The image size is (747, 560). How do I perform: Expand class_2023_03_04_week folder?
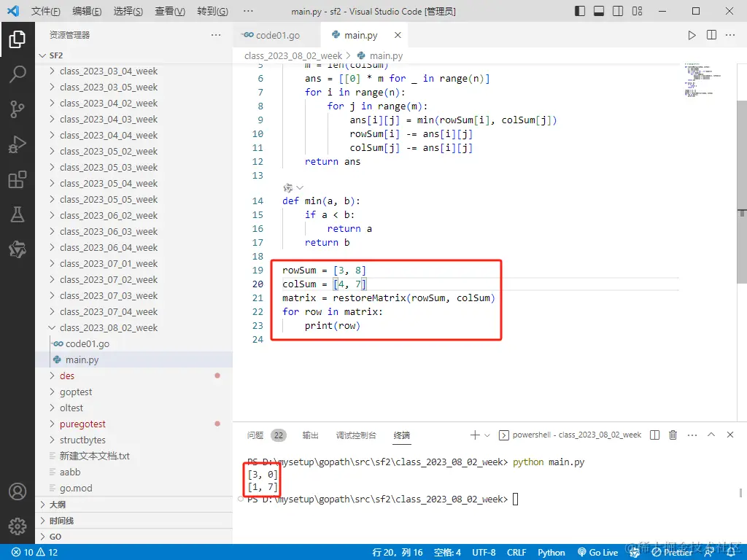point(134,71)
